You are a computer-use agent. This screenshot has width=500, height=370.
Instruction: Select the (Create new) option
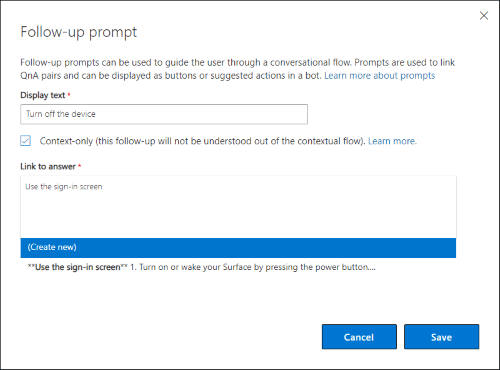[x=238, y=248]
